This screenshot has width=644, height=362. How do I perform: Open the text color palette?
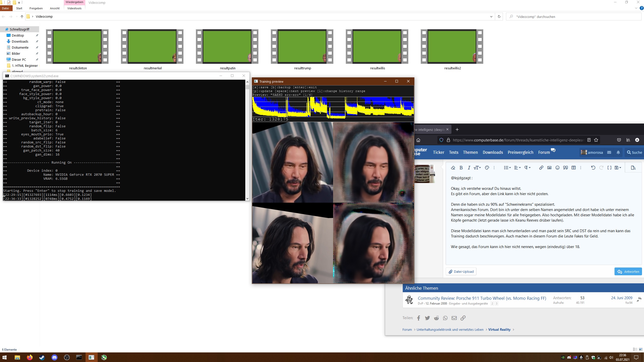(487, 168)
